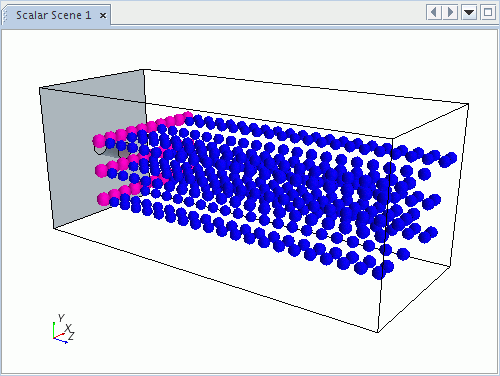The width and height of the screenshot is (500, 376).
Task: Click the box's bottom front corner vertex
Action: [x=378, y=332]
